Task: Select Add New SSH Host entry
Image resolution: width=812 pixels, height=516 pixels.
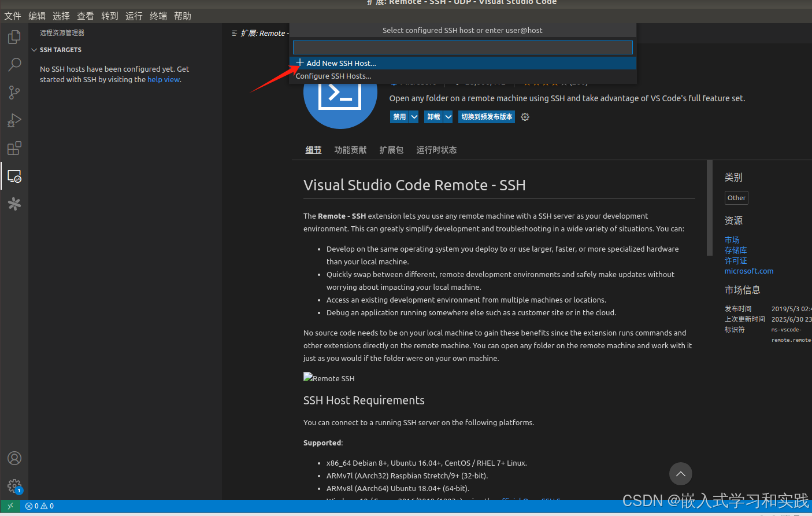Action: [x=341, y=62]
